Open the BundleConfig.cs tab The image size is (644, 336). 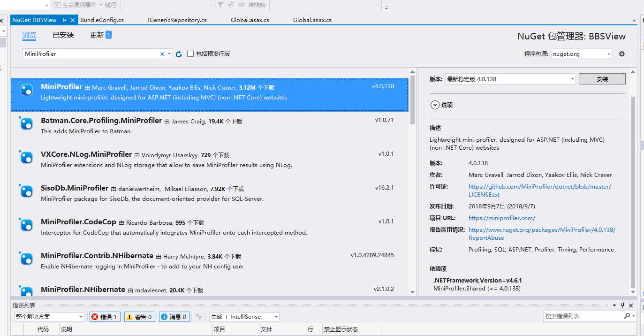click(102, 20)
